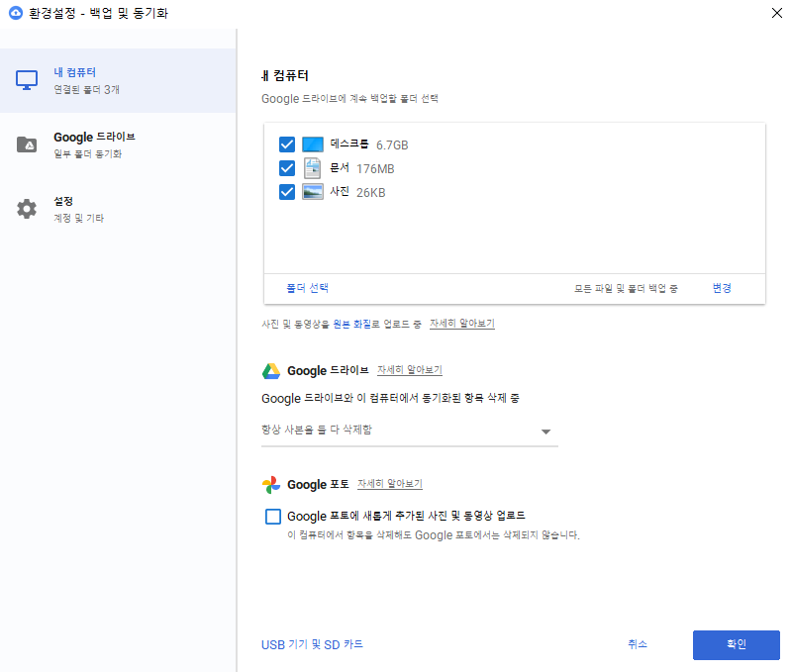
Task: Uncheck the 사진 folder checkbox
Action: point(287,192)
